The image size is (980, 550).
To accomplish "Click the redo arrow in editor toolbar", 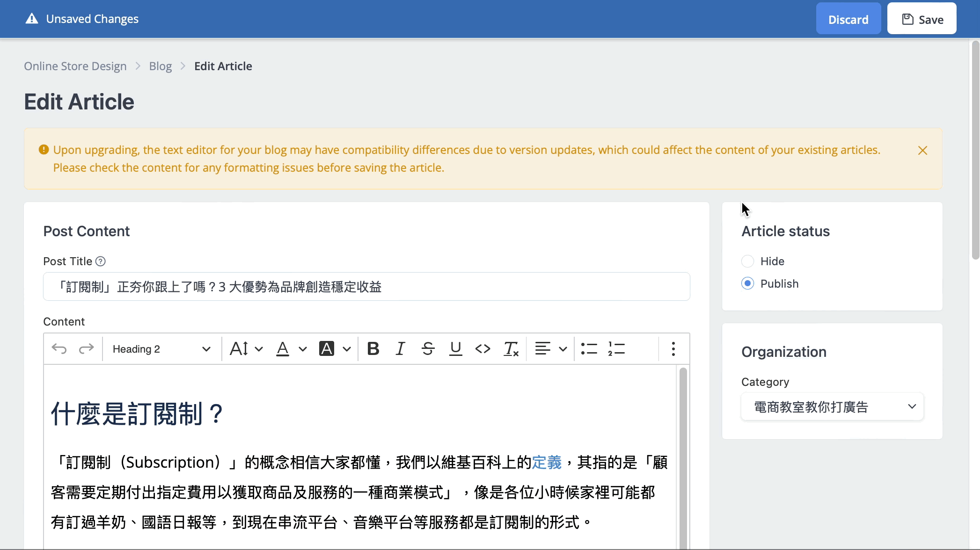I will tap(86, 349).
